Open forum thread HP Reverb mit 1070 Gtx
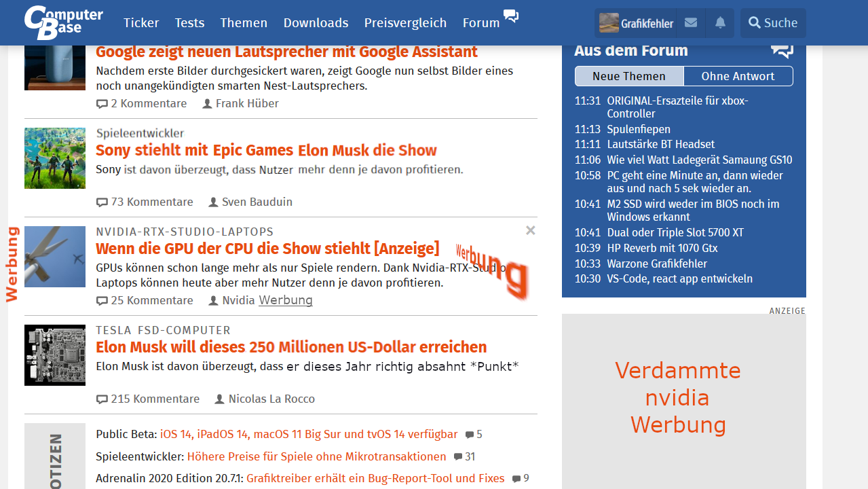 pyautogui.click(x=662, y=248)
